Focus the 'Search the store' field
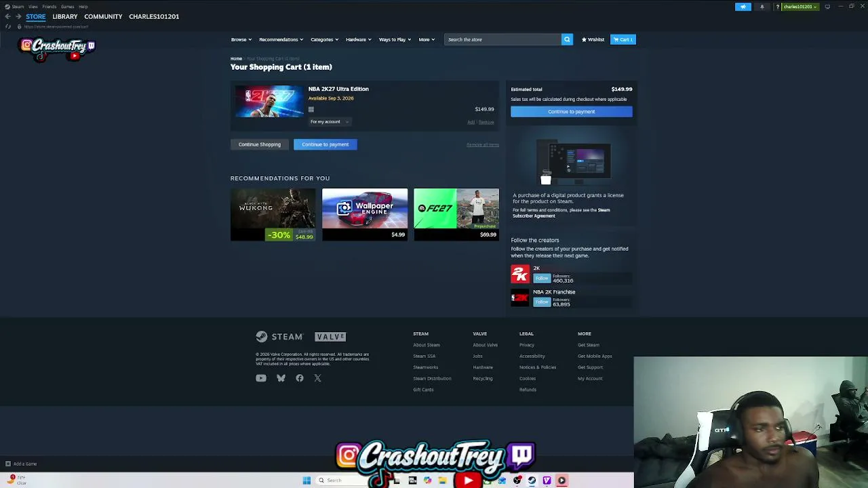868x488 pixels. point(502,39)
